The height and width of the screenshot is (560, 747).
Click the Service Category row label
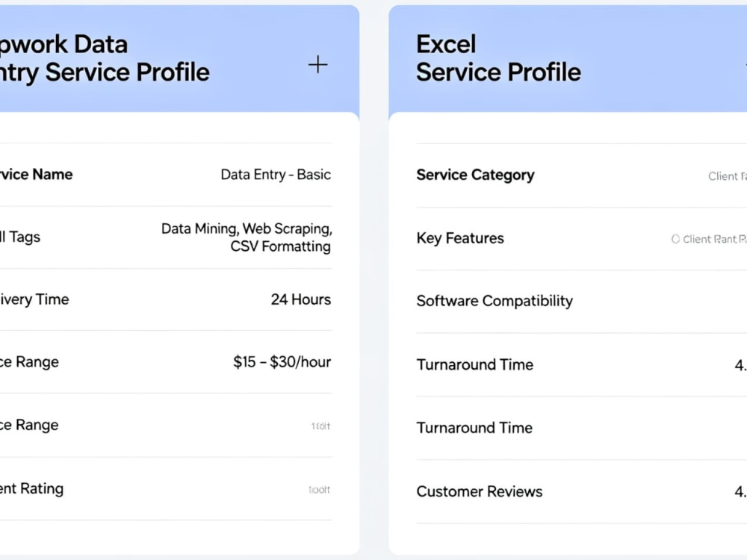(x=475, y=175)
